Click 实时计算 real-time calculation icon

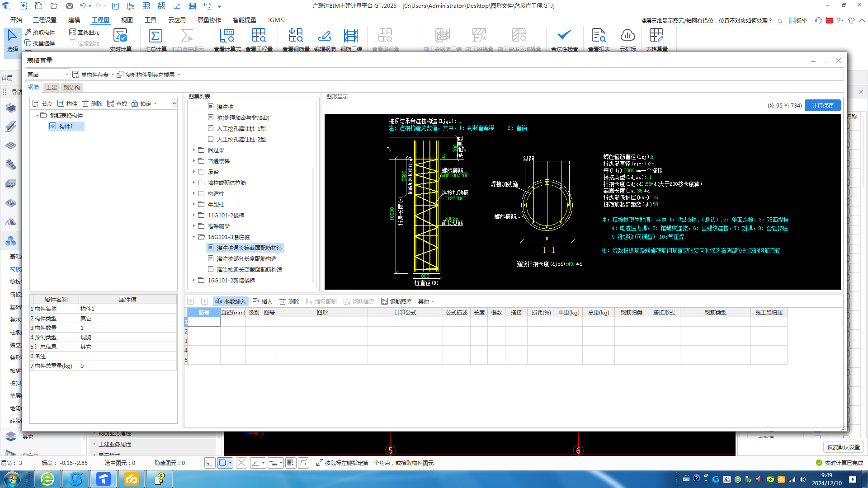click(x=120, y=40)
